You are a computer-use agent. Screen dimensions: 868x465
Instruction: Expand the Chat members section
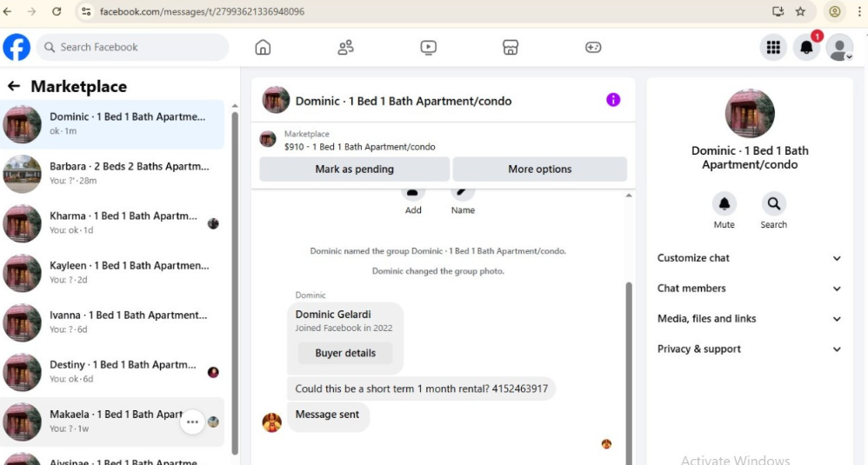(x=749, y=289)
